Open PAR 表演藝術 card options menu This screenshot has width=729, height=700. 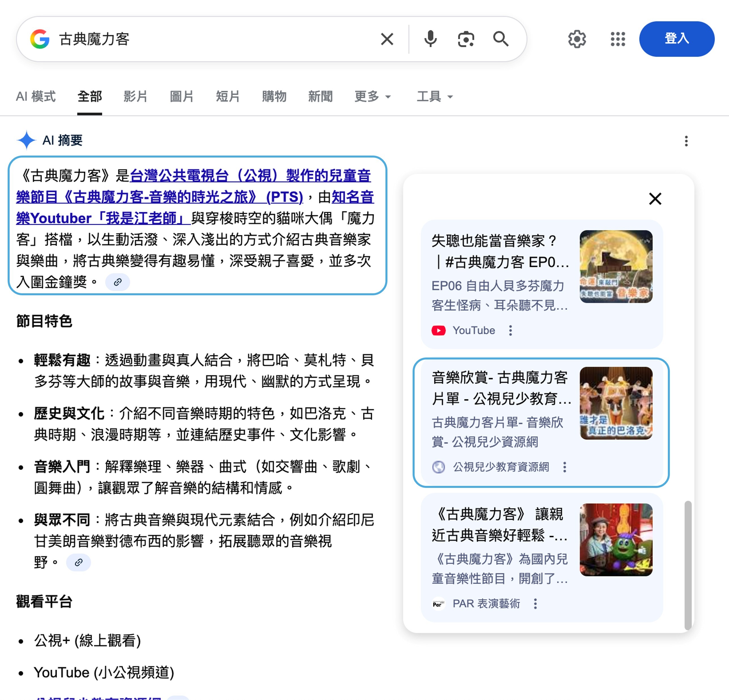coord(535,604)
